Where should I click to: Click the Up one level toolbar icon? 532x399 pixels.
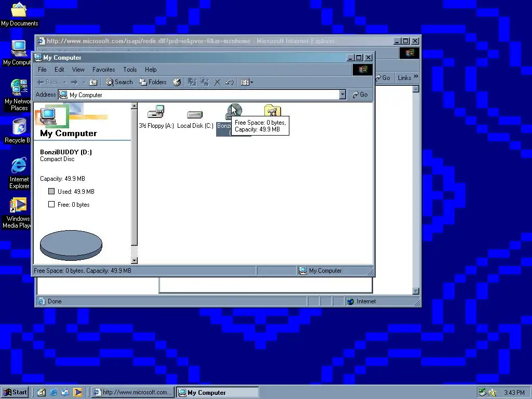[x=94, y=82]
